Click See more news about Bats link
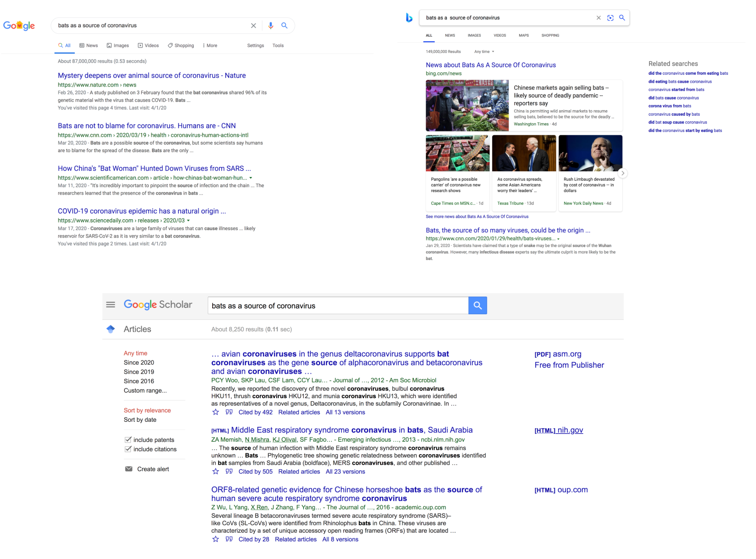 pyautogui.click(x=477, y=216)
